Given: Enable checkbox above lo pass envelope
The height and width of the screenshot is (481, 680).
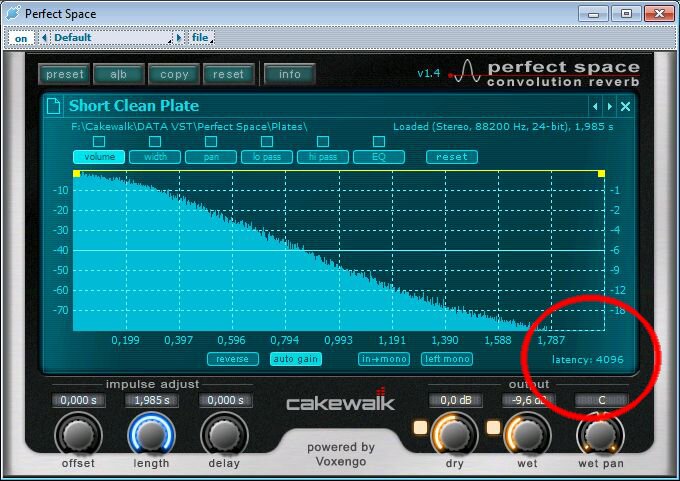Looking at the screenshot, I should tap(267, 141).
